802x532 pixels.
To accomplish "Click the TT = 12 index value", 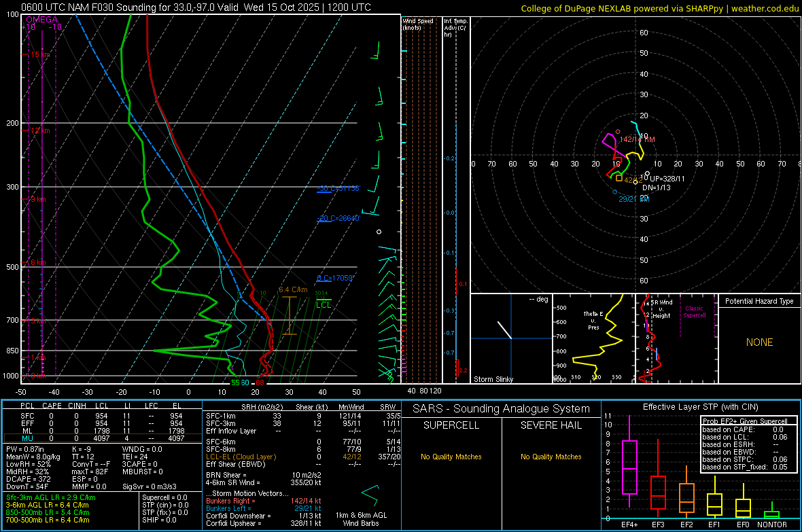I will [83, 457].
